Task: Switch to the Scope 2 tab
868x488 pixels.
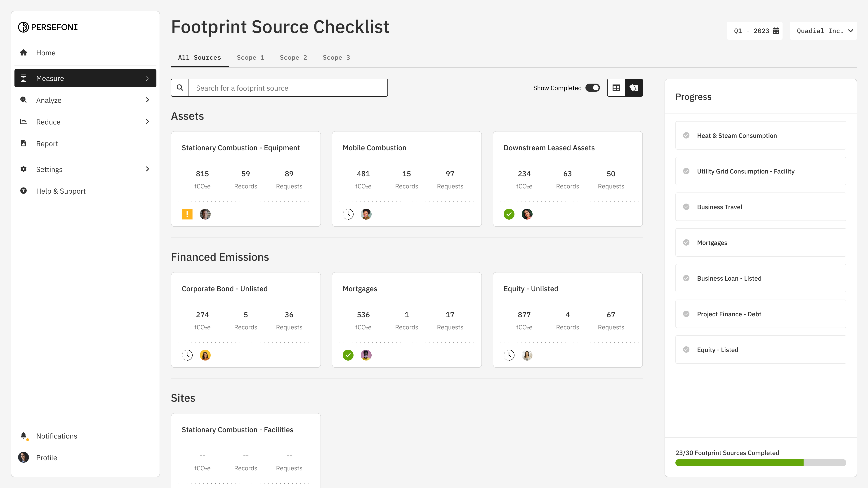Action: coord(293,58)
